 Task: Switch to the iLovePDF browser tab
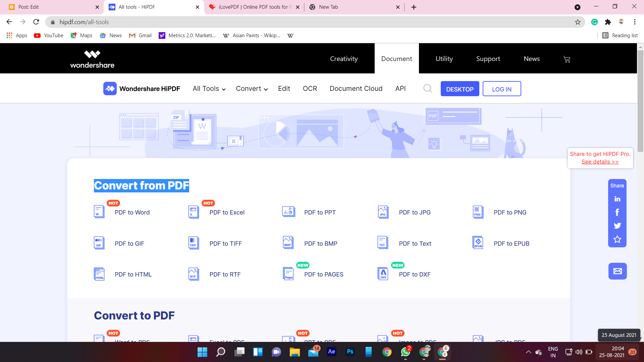(254, 7)
